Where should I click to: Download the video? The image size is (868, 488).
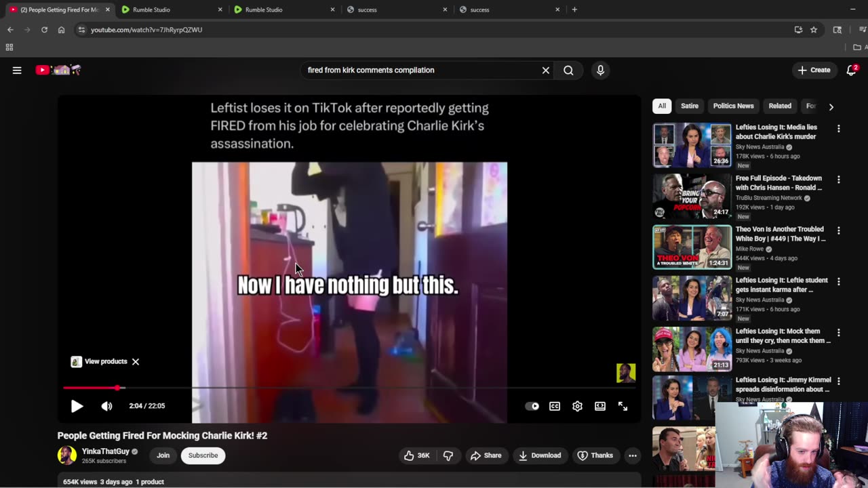[540, 455]
